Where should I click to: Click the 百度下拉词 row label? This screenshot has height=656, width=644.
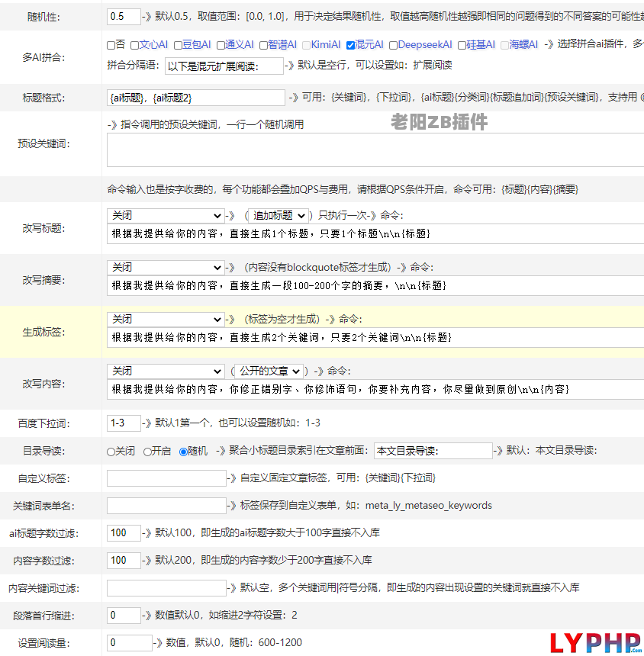coord(43,424)
